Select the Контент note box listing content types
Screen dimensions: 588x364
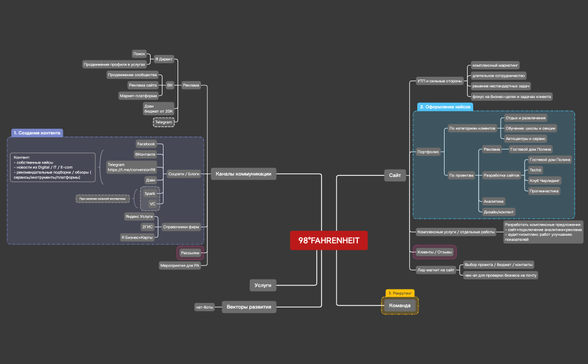click(53, 167)
